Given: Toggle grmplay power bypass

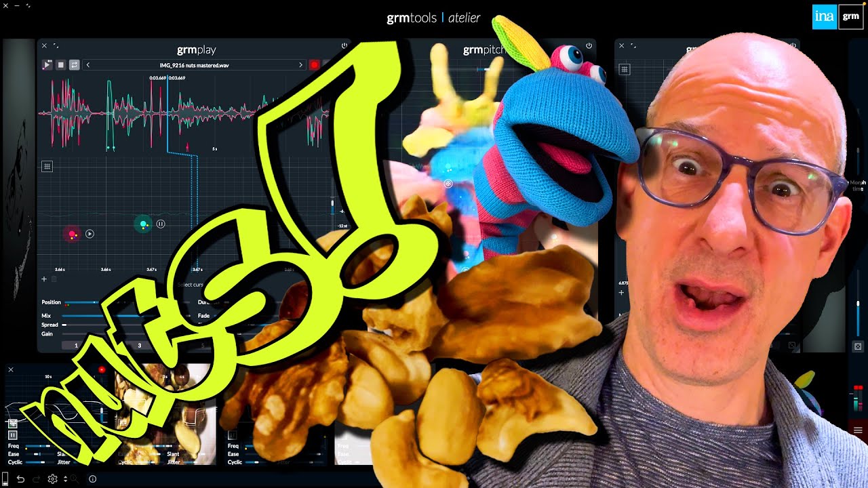Looking at the screenshot, I should click(x=344, y=46).
